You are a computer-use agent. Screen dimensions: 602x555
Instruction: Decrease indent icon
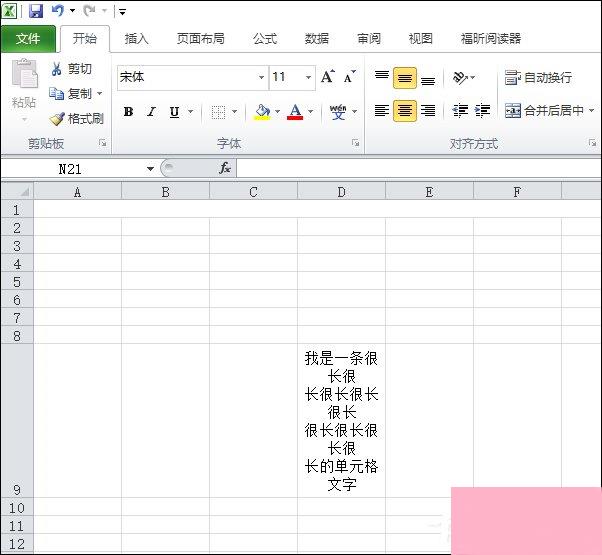[460, 111]
